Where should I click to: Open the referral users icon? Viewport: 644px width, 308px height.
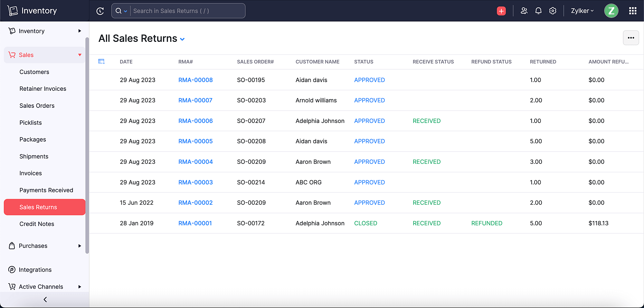(x=524, y=11)
